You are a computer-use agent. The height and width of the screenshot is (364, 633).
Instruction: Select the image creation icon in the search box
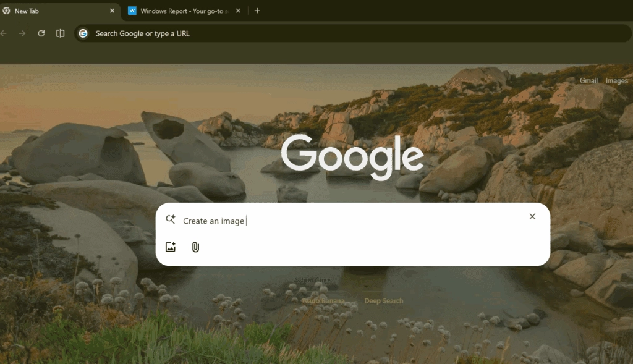pos(171,247)
